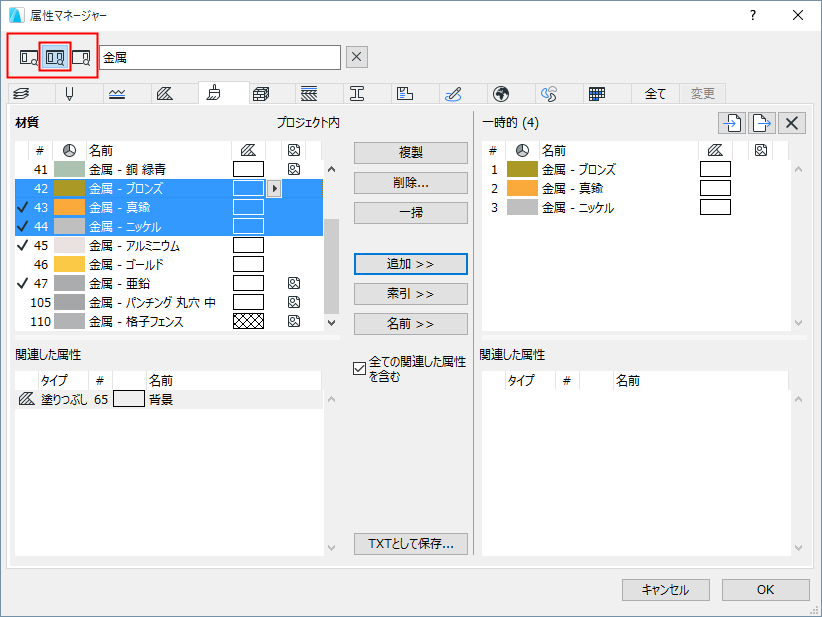Uncheck 金属 - アルミニウム in the list
This screenshot has height=617, width=822.
[x=25, y=245]
